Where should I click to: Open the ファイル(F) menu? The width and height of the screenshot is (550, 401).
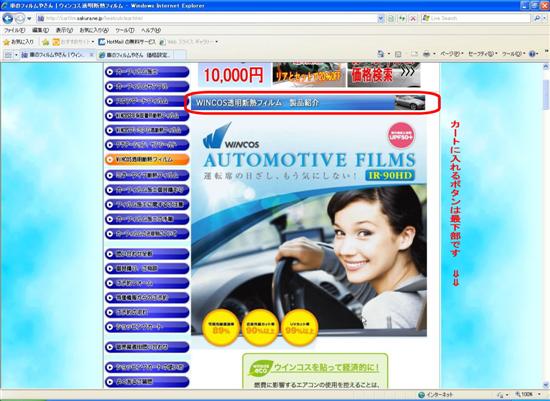click(14, 30)
